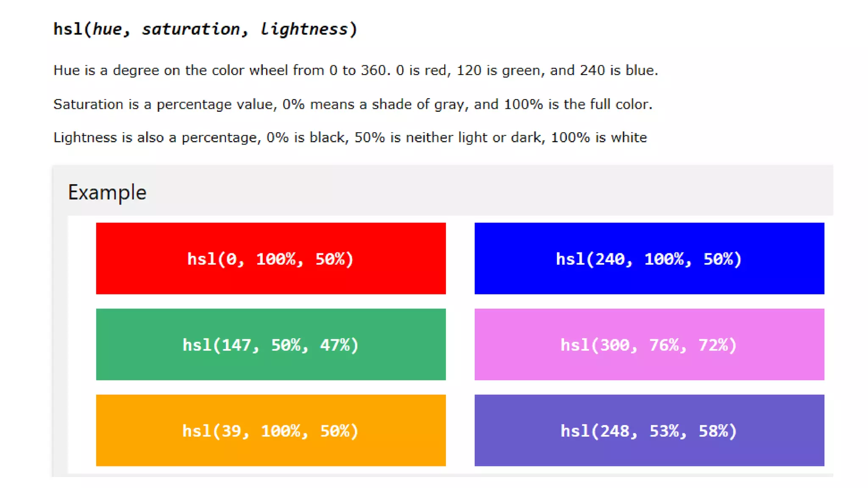The height and width of the screenshot is (488, 868).
Task: Click the text 'hsl(147, 50%, 47%)'
Action: 270,345
